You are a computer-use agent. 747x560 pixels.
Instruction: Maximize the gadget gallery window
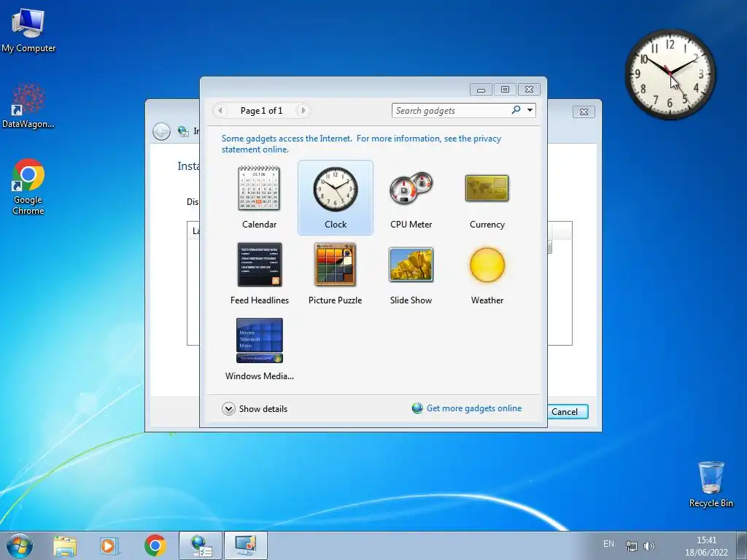point(505,90)
